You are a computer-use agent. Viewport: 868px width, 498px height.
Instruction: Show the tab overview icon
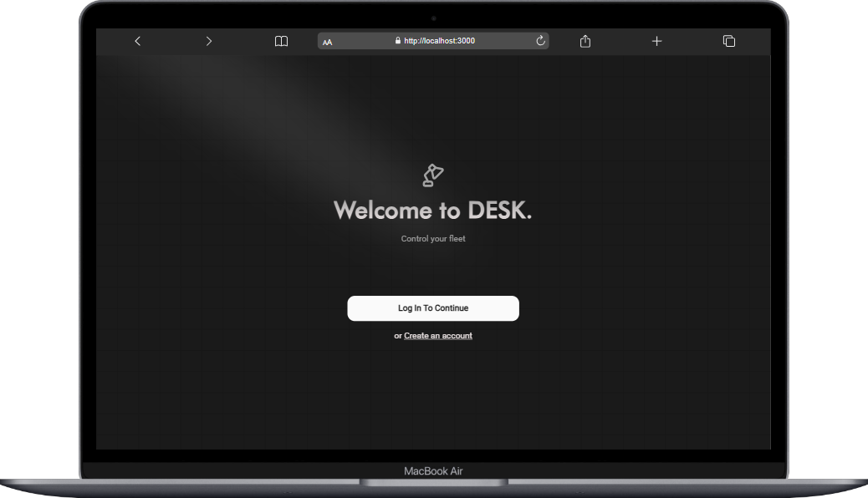[x=728, y=41]
